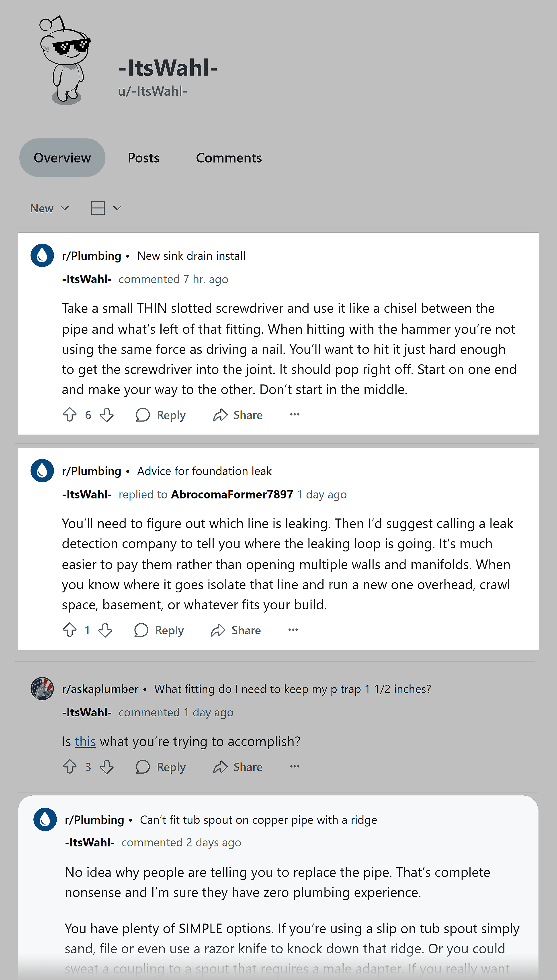This screenshot has width=557, height=980.
Task: Click r/askaplumber community avatar
Action: 42,689
